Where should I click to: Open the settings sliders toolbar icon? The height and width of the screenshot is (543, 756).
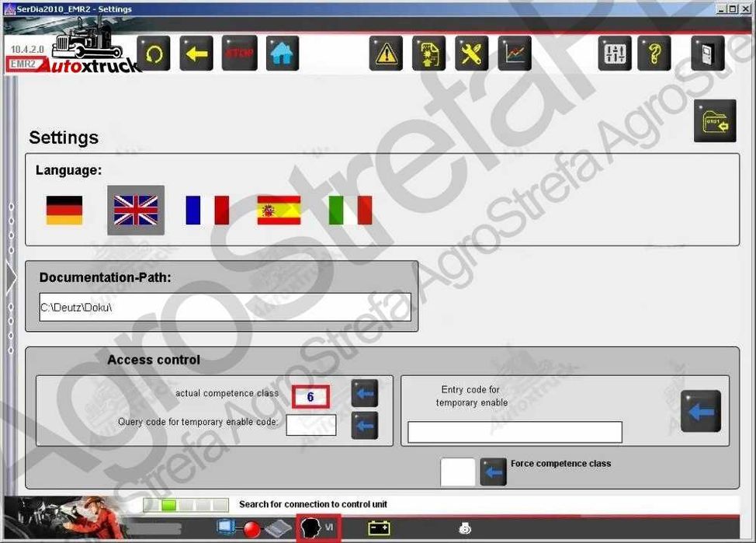[615, 54]
